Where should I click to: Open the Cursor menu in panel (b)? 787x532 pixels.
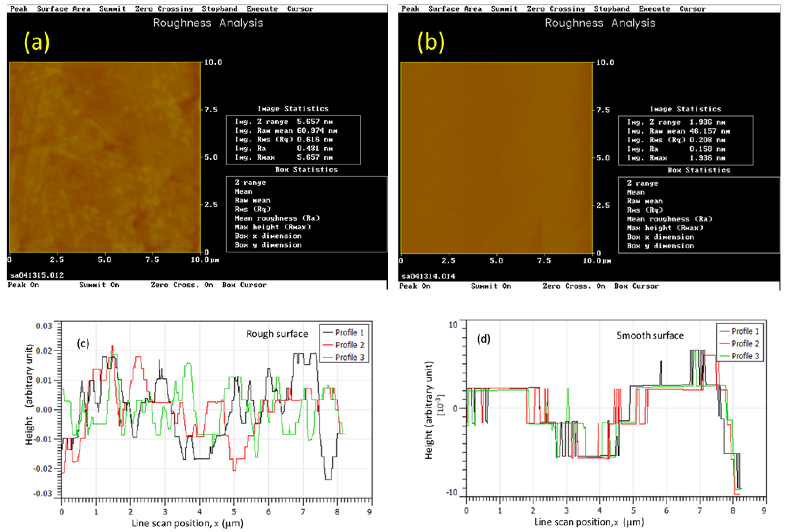[692, 9]
